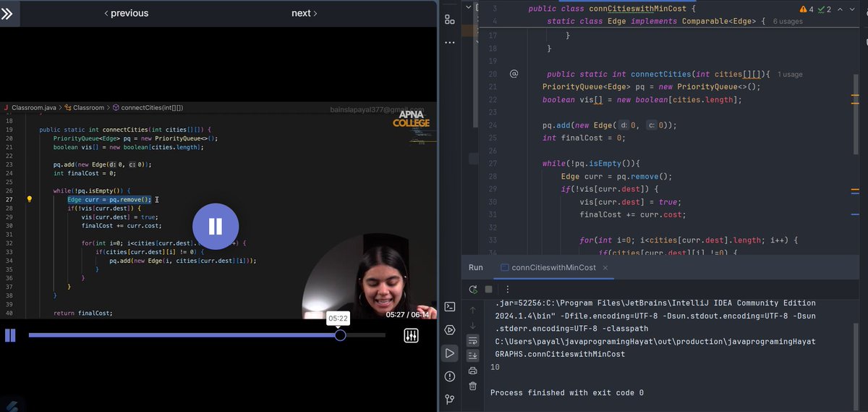Toggle Run tool window icon in sidebar
Screen dimensions: 868x412
pyautogui.click(x=450, y=353)
